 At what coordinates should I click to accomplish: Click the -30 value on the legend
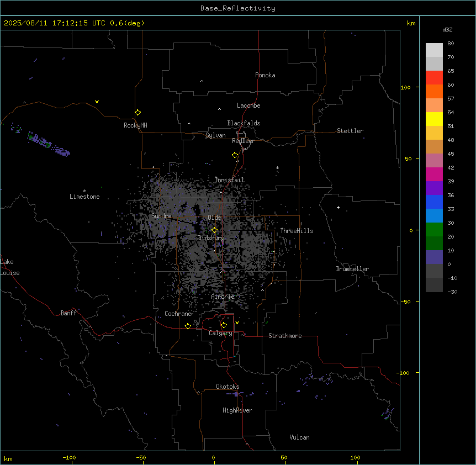(453, 292)
